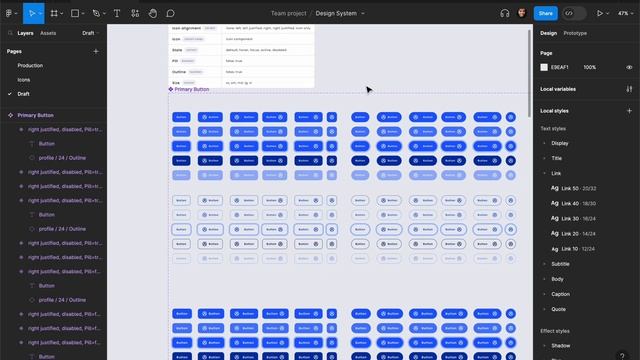
Task: Add a new page with plus icon
Action: (96, 51)
